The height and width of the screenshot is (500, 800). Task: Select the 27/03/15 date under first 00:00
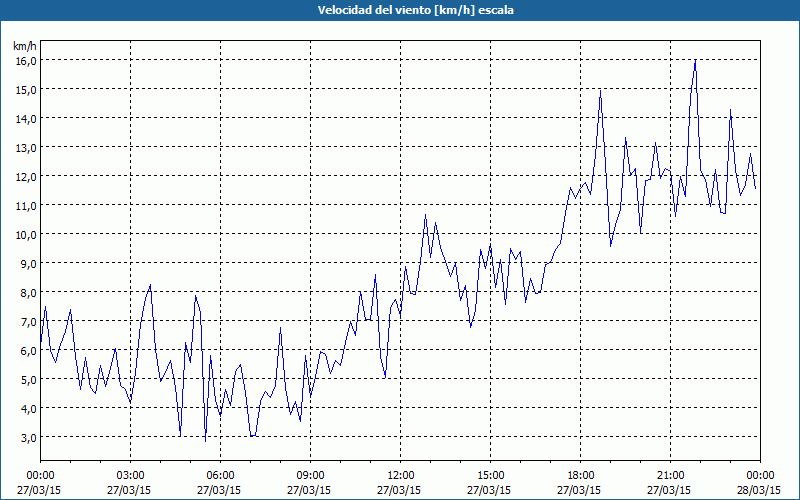(x=39, y=490)
